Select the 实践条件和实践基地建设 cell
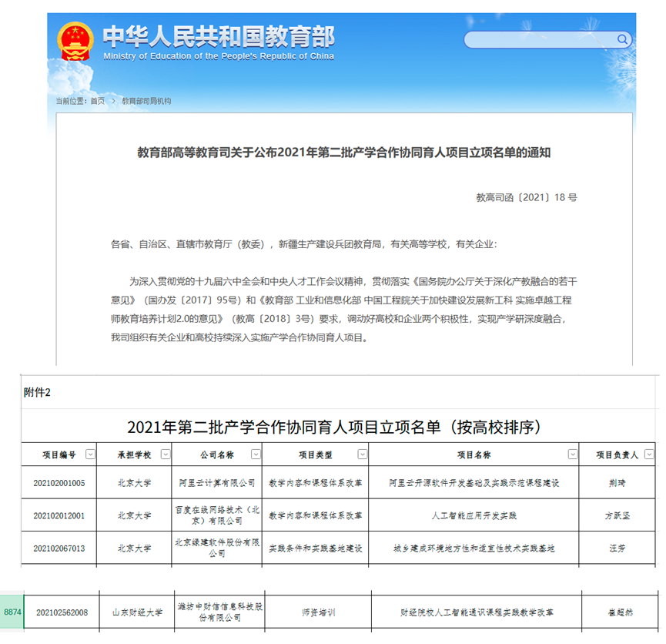Screen dimensions: 666x644 pos(316,548)
